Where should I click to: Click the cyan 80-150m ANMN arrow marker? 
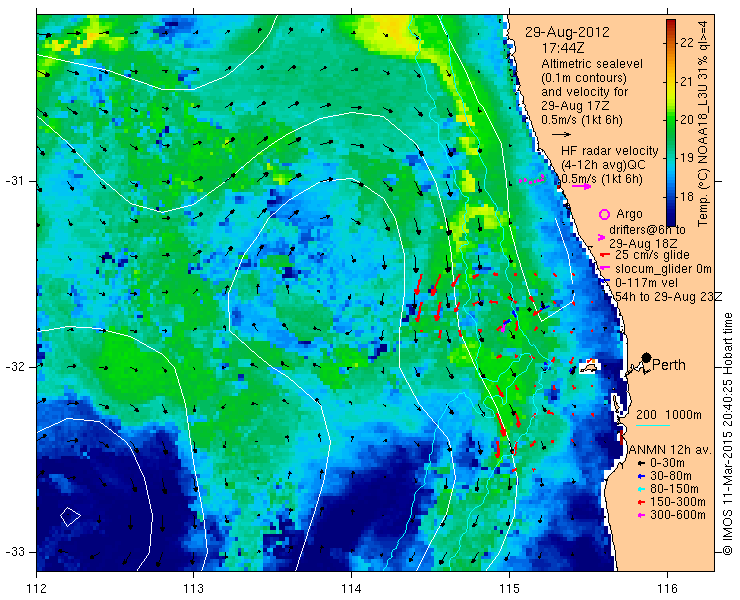click(640, 489)
